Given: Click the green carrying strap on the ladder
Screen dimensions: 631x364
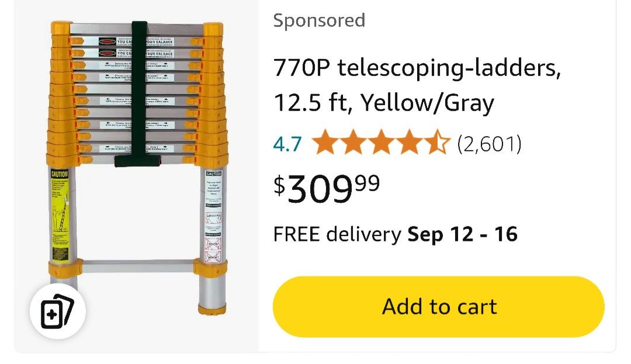Looking at the screenshot, I should point(139,93).
